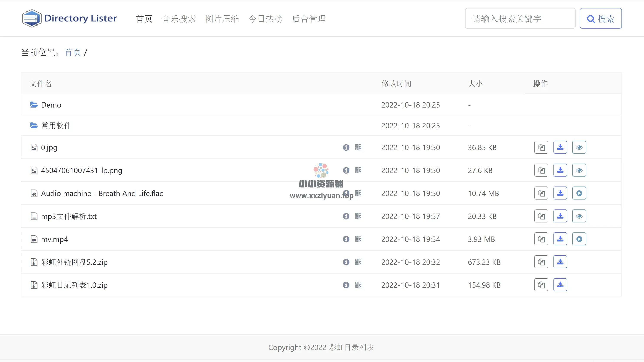Click the info icon for 0.jpg
This screenshot has width=644, height=362.
tap(346, 147)
